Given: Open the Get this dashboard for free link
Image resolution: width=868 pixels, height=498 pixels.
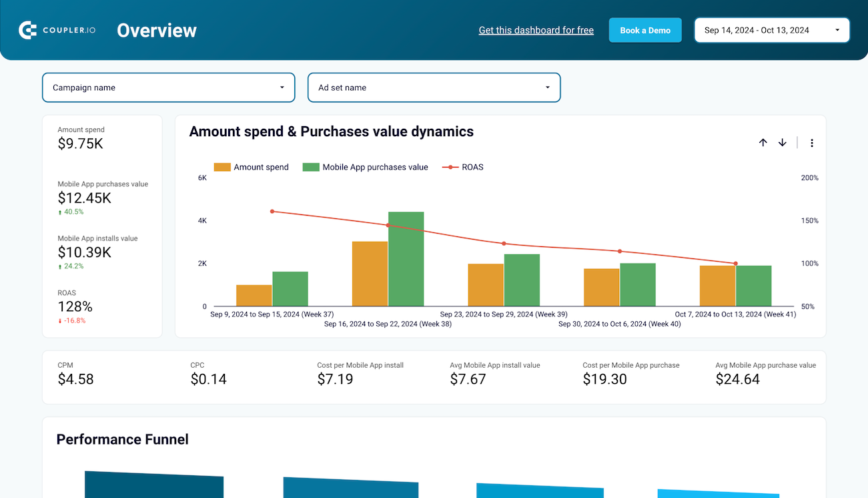Looking at the screenshot, I should [536, 29].
